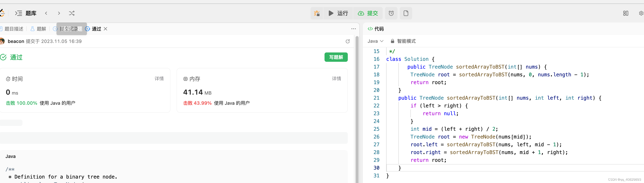This screenshot has height=183, width=644.
Task: Click the 41.14 MB memory value
Action: pos(197,92)
